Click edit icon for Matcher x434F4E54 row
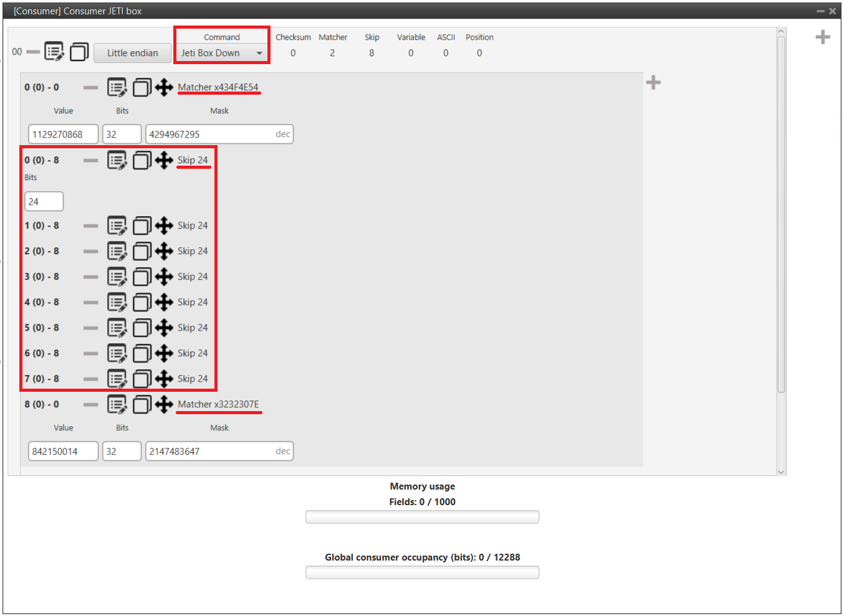The image size is (844, 616). 117,88
